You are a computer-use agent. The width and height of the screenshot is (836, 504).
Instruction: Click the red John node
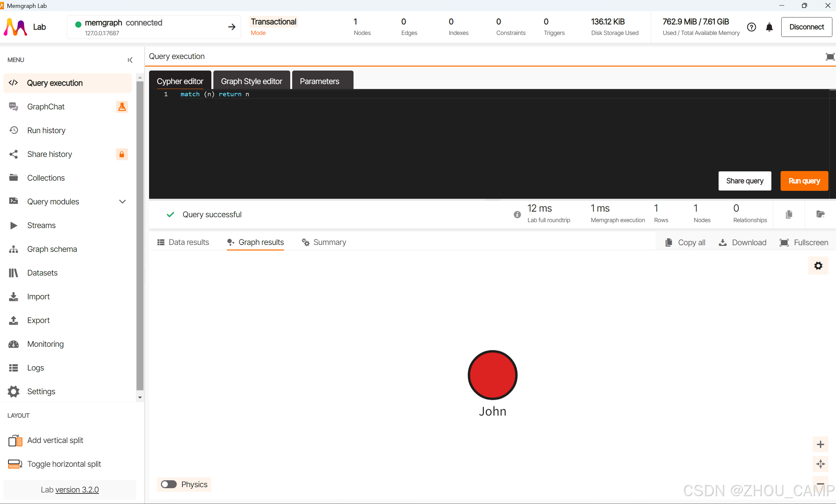pyautogui.click(x=492, y=375)
